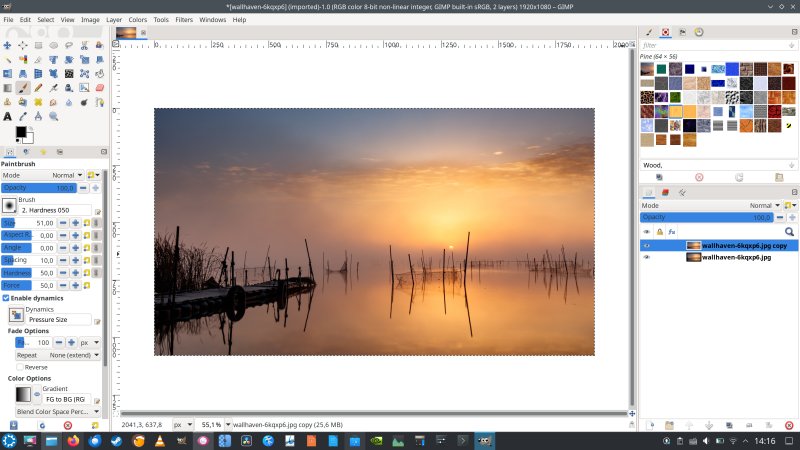Image resolution: width=800 pixels, height=450 pixels.
Task: Open the Pressure Size dynamics picker button
Action: 16,315
